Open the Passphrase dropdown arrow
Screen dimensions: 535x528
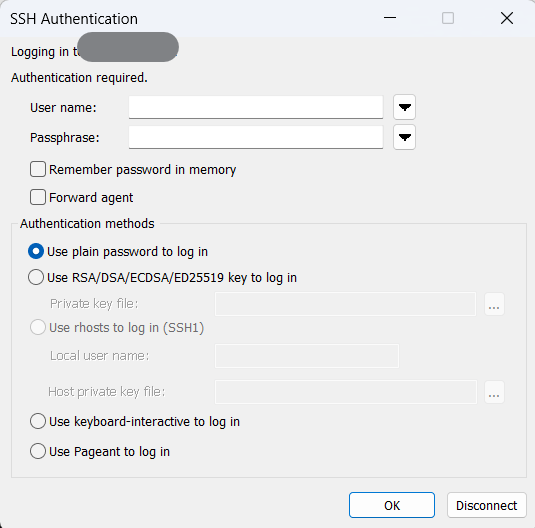coord(404,137)
